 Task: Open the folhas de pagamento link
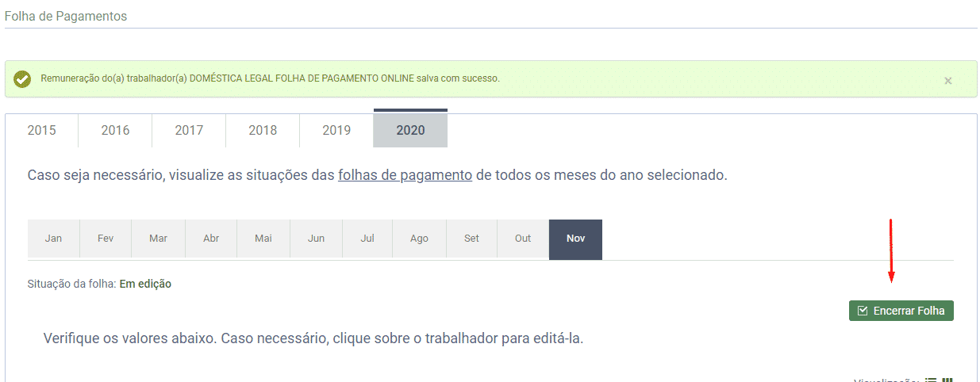click(405, 175)
